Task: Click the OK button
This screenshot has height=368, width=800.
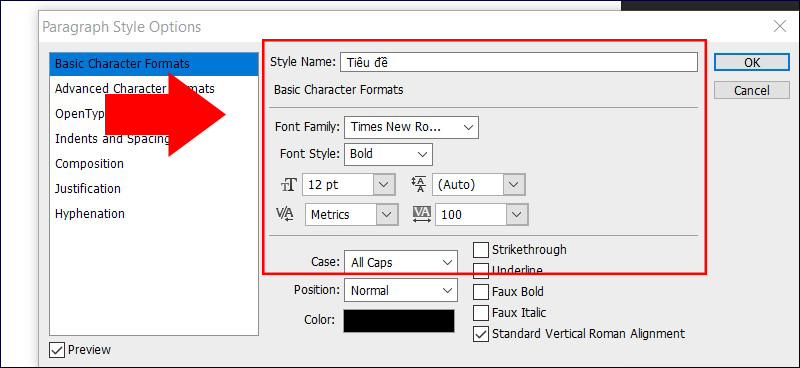Action: pyautogui.click(x=752, y=62)
